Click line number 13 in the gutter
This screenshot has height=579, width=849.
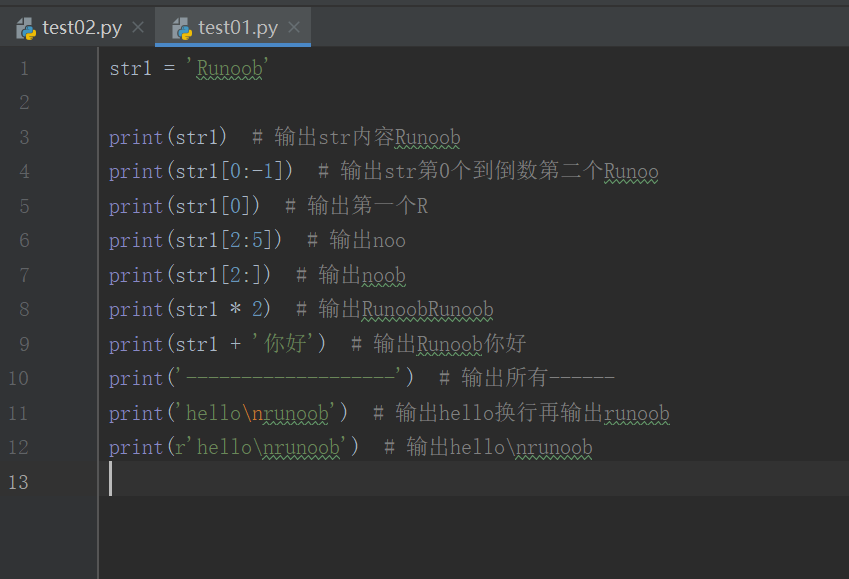click(x=18, y=482)
